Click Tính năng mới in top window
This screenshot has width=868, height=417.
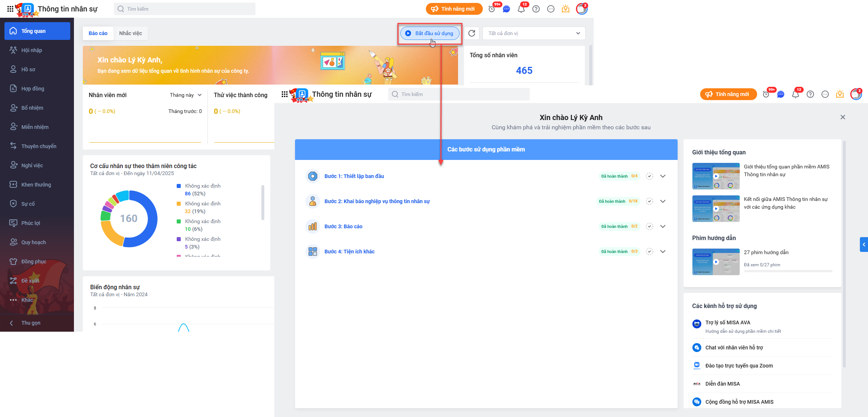pyautogui.click(x=454, y=9)
